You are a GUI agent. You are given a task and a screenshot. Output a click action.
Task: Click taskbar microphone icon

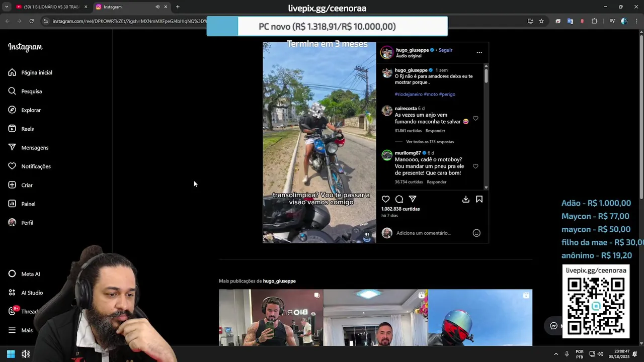(x=567, y=354)
